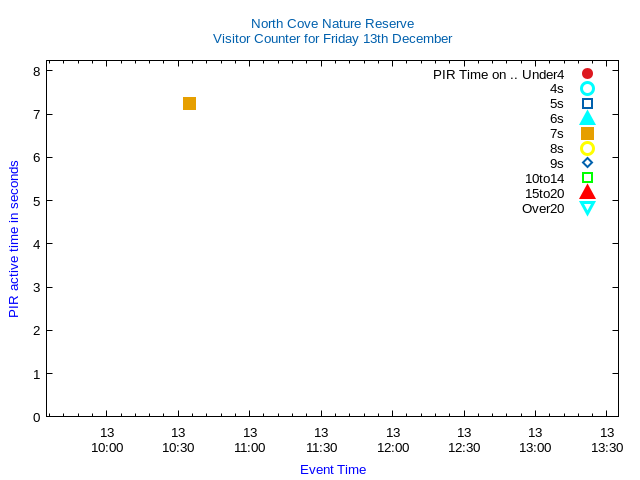This screenshot has width=640, height=480.
Task: Click the cyan filled triangle 6s marker
Action: [x=587, y=118]
